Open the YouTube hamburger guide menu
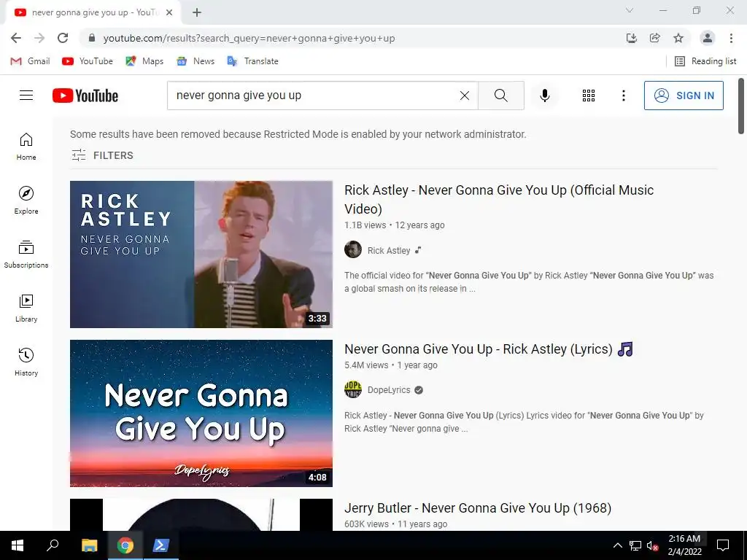The height and width of the screenshot is (560, 747). [x=26, y=96]
